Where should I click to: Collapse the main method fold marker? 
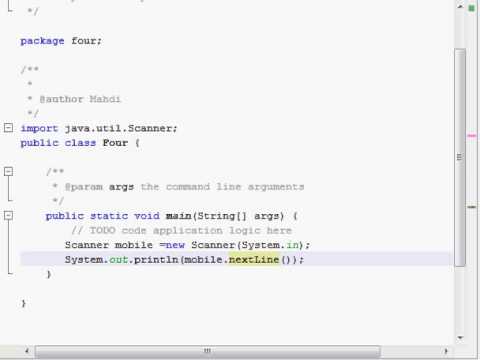[8, 215]
